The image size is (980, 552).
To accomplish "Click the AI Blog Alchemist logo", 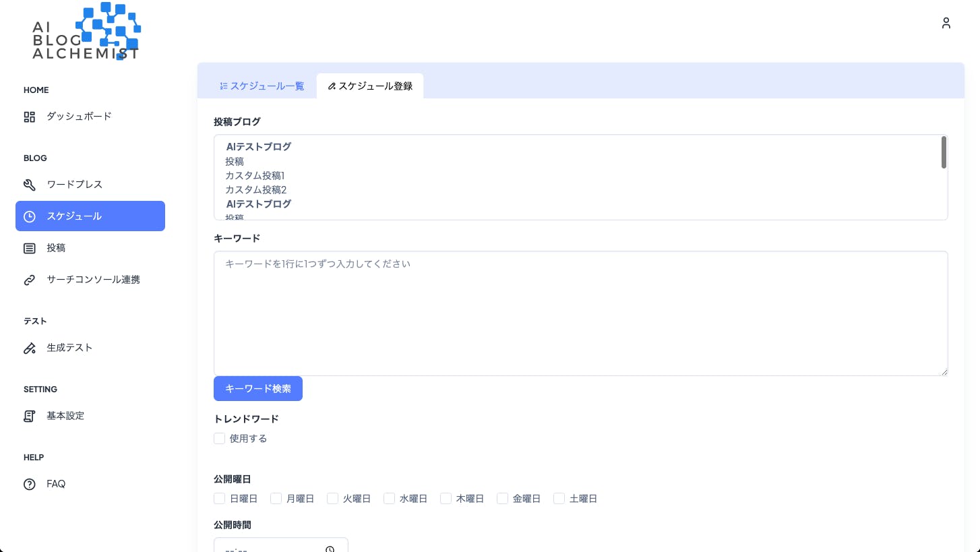I will coord(86,32).
